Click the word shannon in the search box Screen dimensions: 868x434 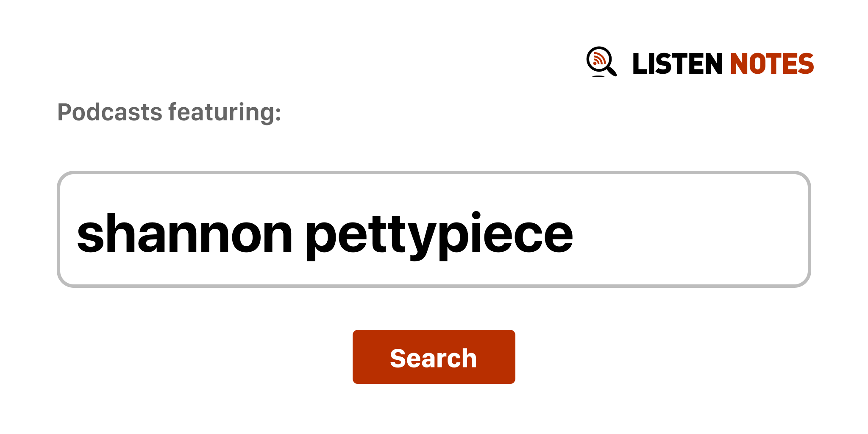(184, 234)
